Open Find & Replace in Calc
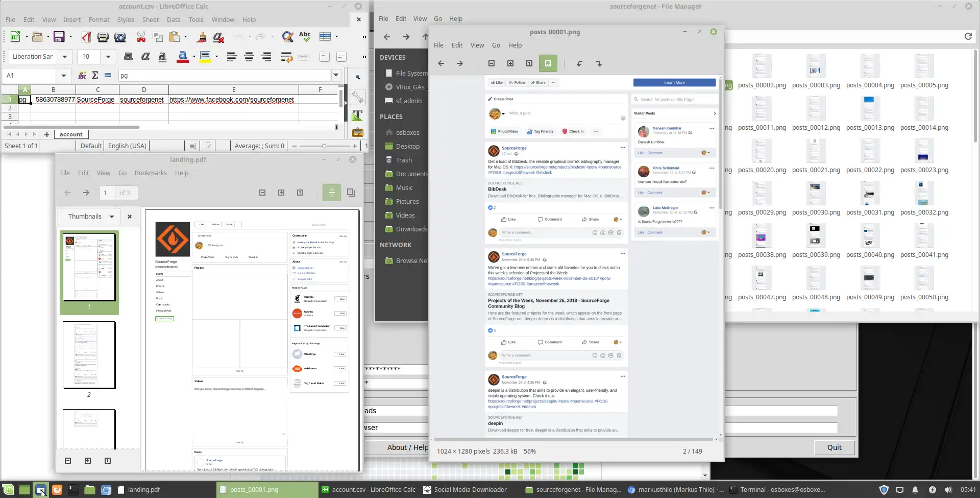Screen dimensions: 980x498 [287, 37]
